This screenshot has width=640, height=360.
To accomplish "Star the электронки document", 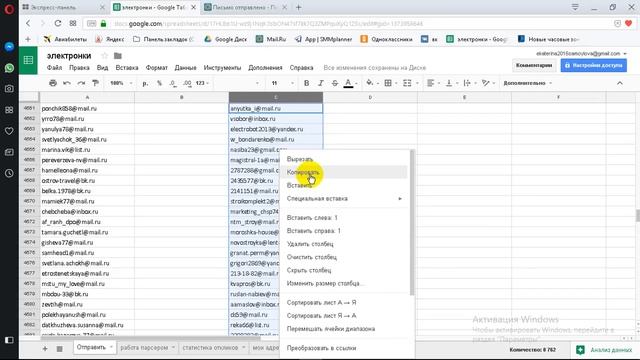I will (104, 56).
